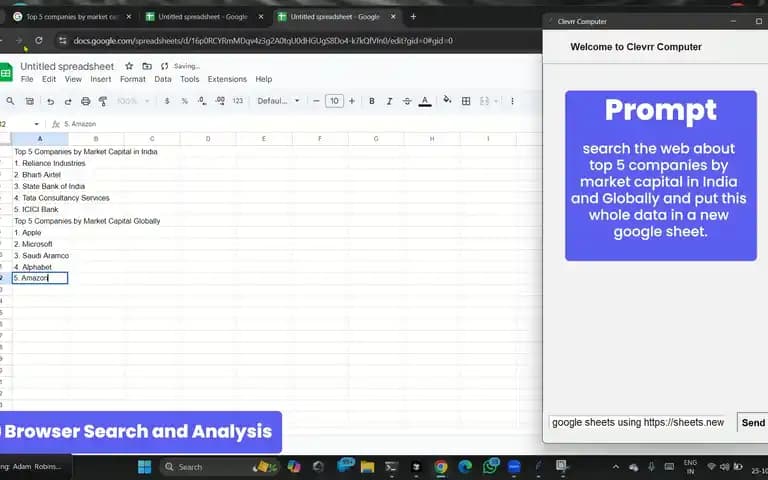Open the text color picker
This screenshot has width=768, height=480.
point(425,101)
